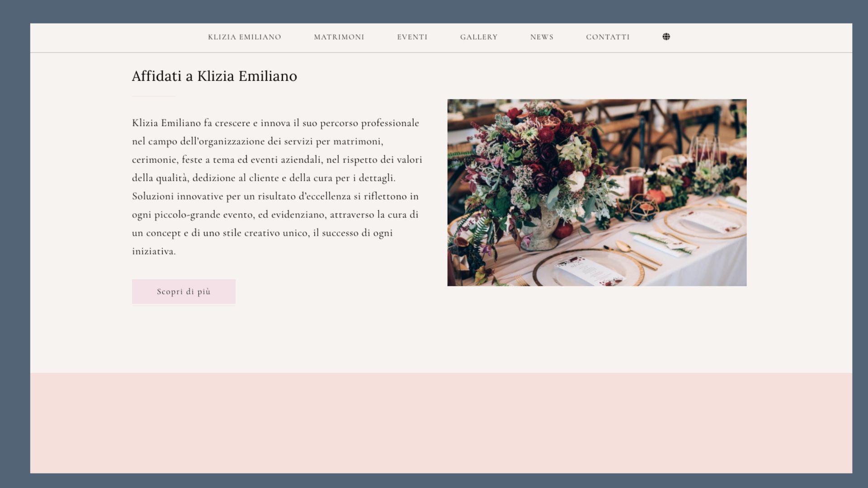Click the Scopri di più button
The width and height of the screenshot is (868, 488).
[184, 291]
